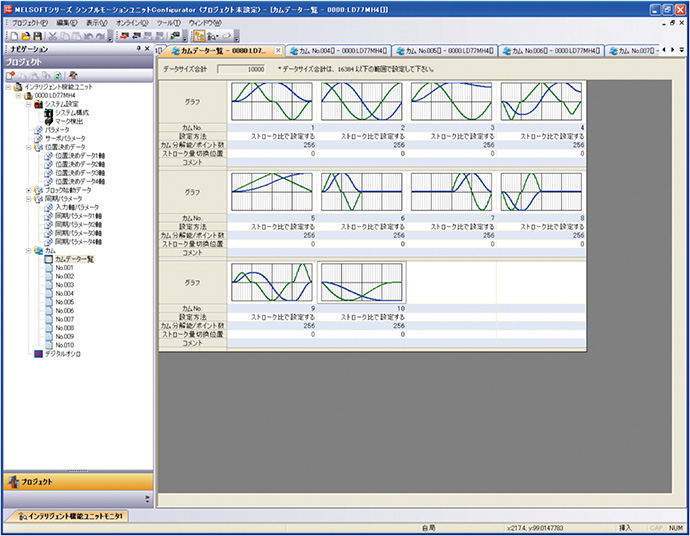Screen dimensions: 690x536
Task: Expand the ブロック始動データ tree node
Action: click(27, 189)
